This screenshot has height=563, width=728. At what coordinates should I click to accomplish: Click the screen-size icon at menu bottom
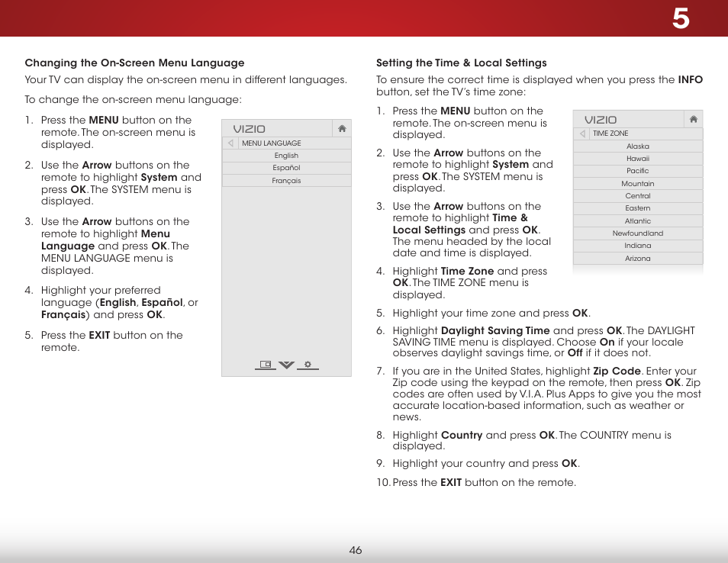click(266, 365)
